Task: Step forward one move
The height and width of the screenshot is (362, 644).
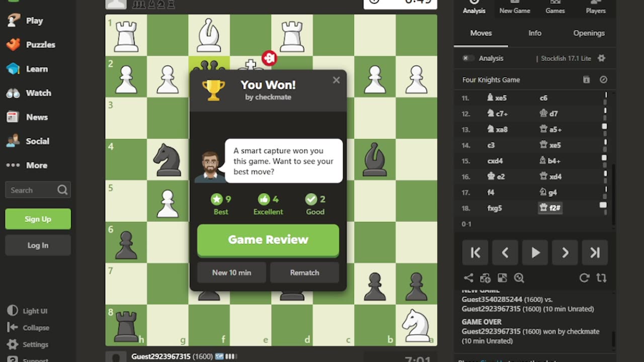Action: 565,252
